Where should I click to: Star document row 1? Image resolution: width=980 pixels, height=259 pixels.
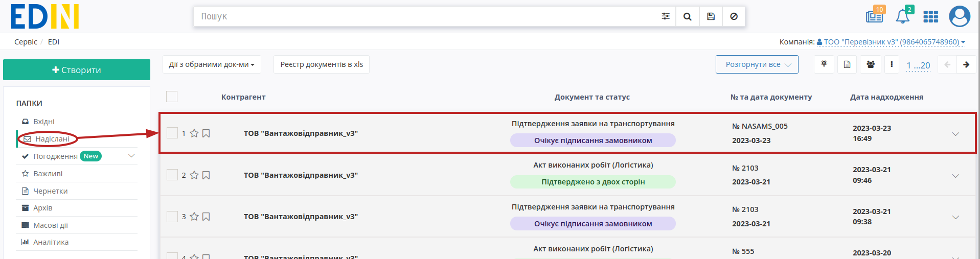coord(194,133)
